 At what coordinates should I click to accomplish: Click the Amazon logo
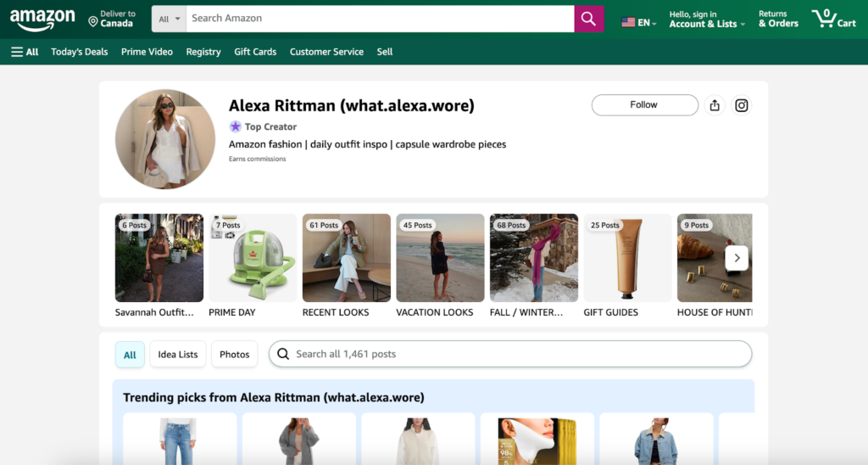(x=42, y=19)
